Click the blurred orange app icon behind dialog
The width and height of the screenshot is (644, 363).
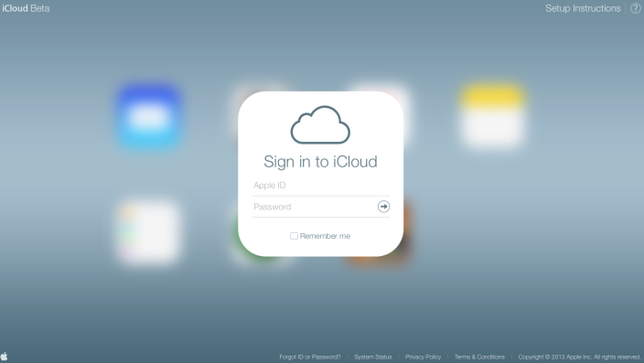(407, 230)
